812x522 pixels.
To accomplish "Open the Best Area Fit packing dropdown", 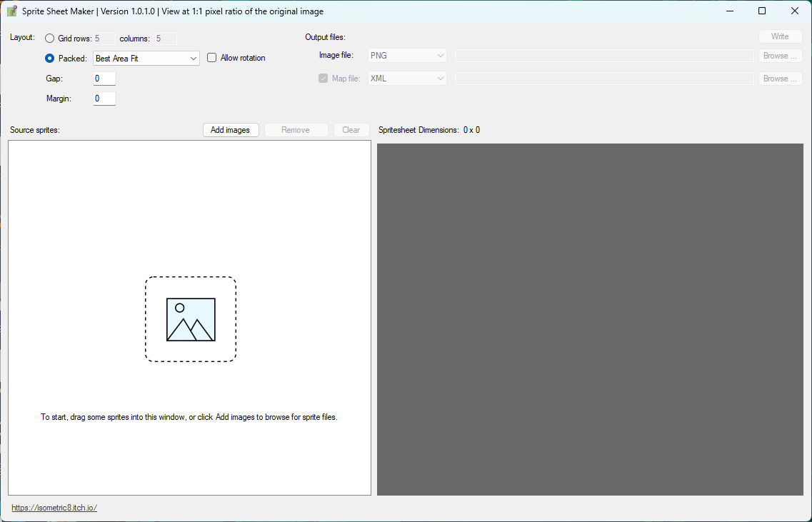I will click(146, 59).
